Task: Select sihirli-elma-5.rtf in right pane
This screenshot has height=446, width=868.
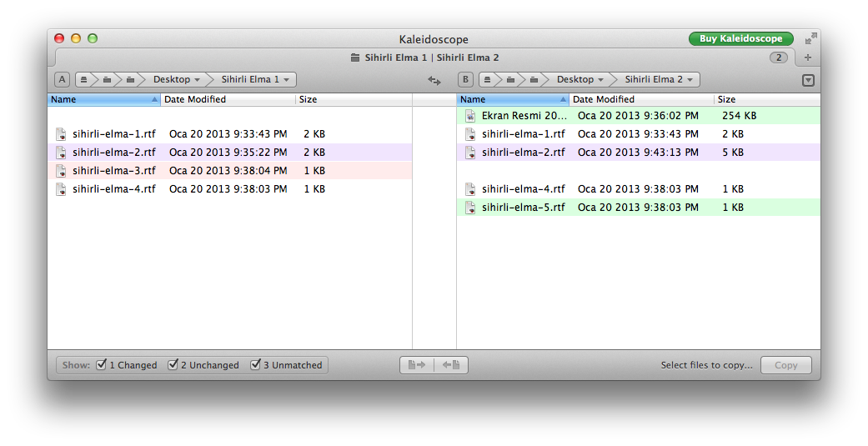Action: tap(523, 208)
